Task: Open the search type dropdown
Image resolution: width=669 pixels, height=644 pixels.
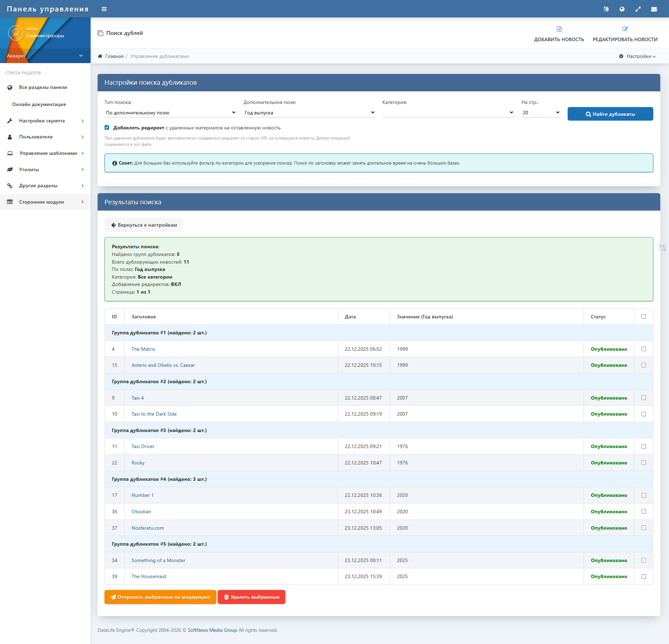Action: tap(170, 113)
